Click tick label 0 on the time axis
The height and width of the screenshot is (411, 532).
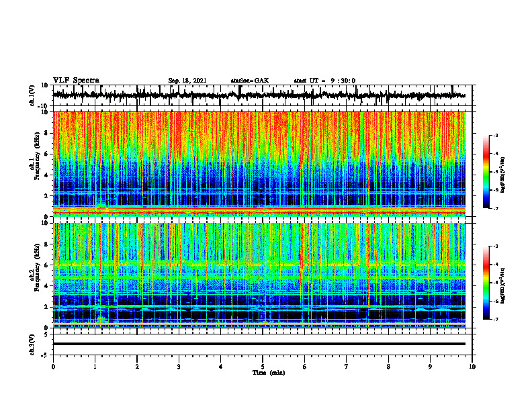53,367
